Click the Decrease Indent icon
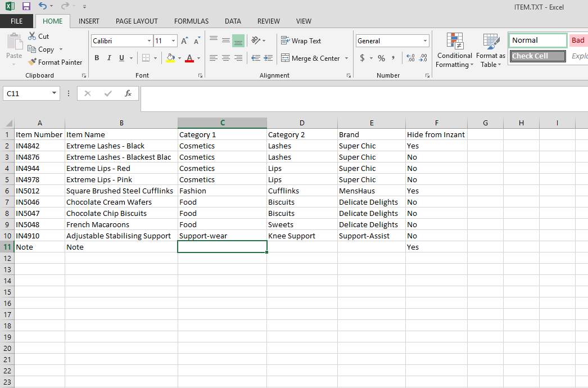The height and width of the screenshot is (388, 588). click(x=256, y=58)
